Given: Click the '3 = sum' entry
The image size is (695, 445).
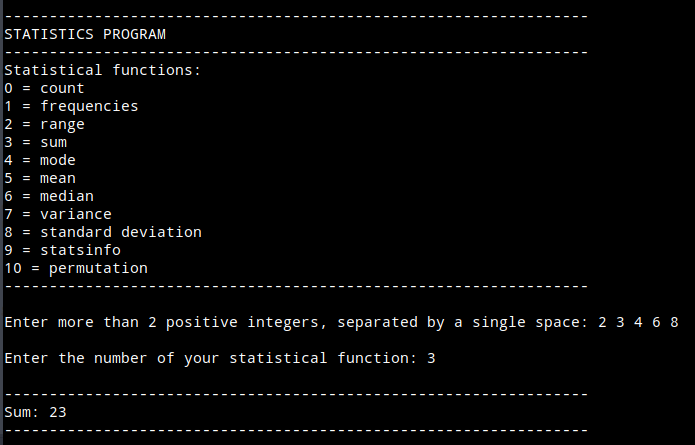Looking at the screenshot, I should point(36,142).
